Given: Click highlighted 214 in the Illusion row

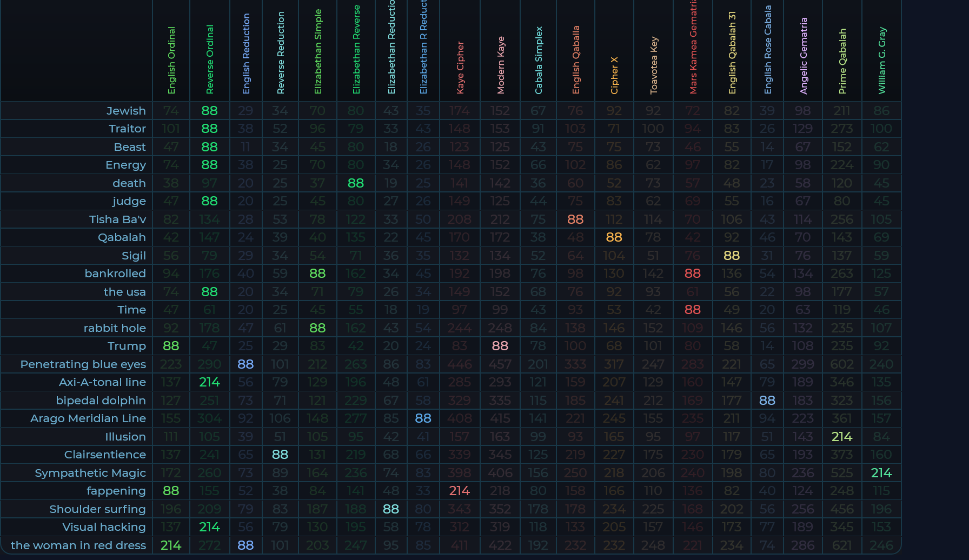Looking at the screenshot, I should pyautogui.click(x=842, y=437).
